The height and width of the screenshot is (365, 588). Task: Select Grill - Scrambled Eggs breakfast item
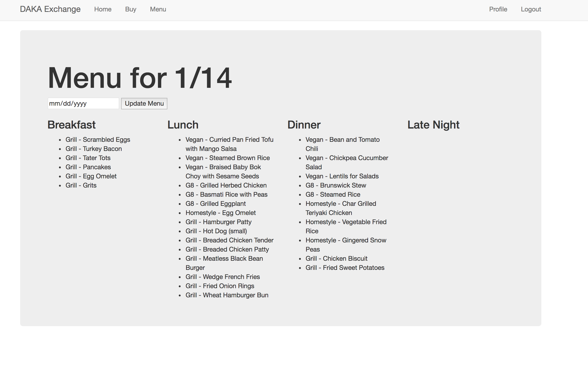[x=98, y=140]
